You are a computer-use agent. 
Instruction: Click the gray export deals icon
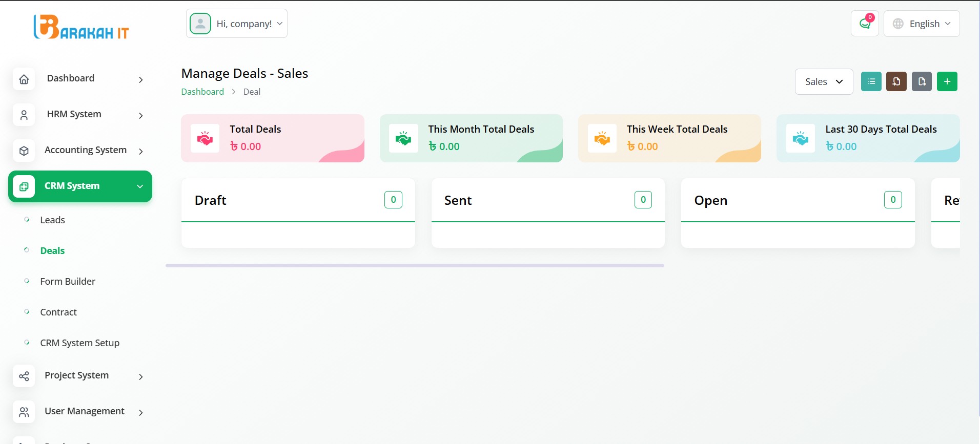(922, 81)
